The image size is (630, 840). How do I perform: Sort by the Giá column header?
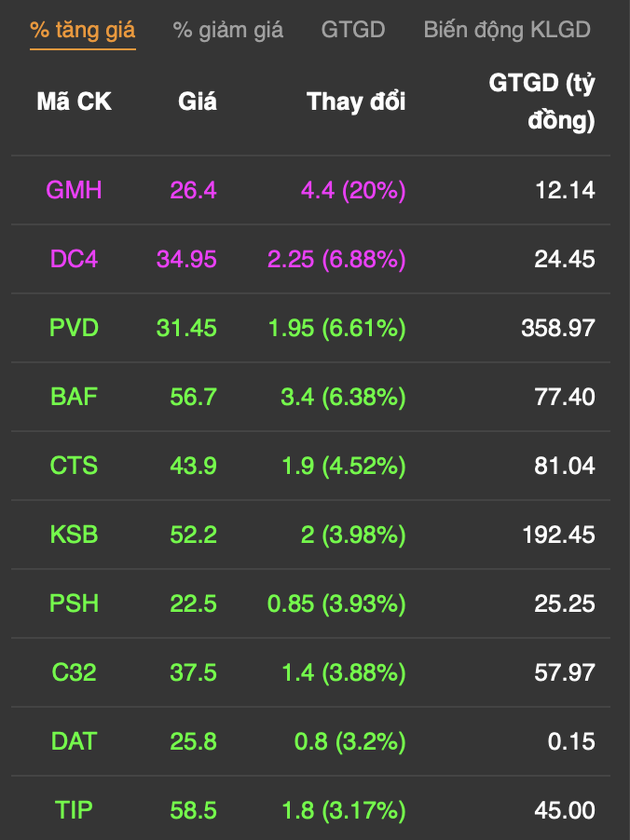tap(197, 102)
